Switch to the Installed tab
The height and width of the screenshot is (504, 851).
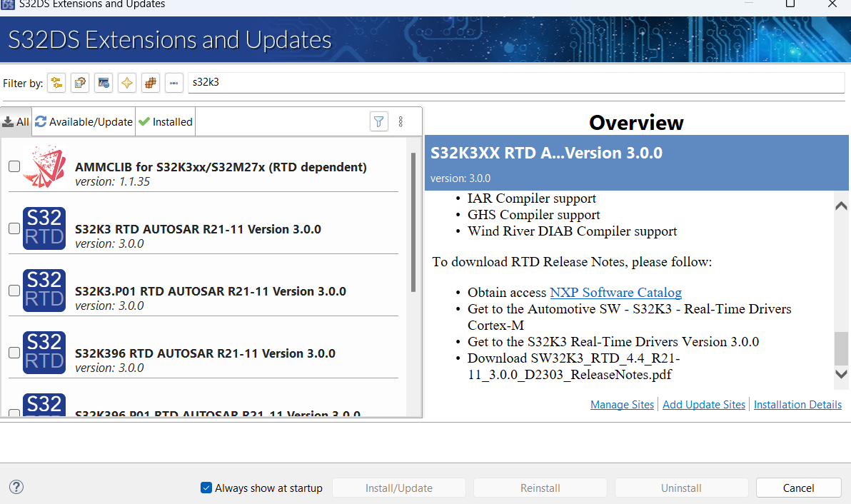pyautogui.click(x=166, y=121)
